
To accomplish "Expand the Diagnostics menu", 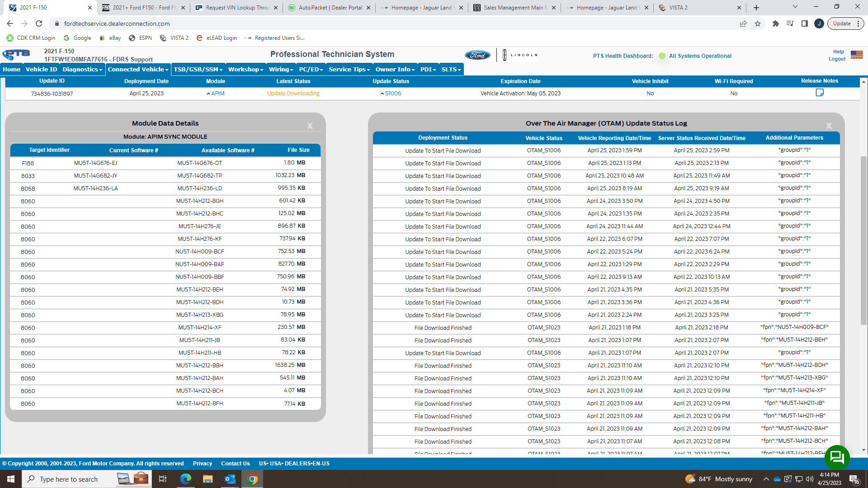I will (82, 69).
